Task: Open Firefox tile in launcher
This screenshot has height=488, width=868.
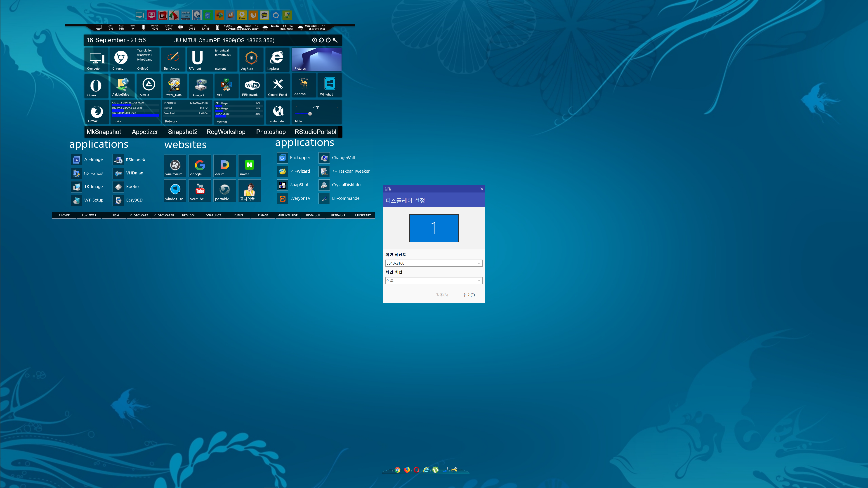Action: (x=96, y=112)
